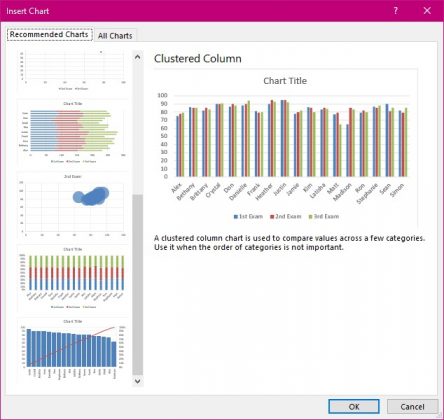
Task: Click the Clustered Column preview chart area
Action: coord(285,148)
